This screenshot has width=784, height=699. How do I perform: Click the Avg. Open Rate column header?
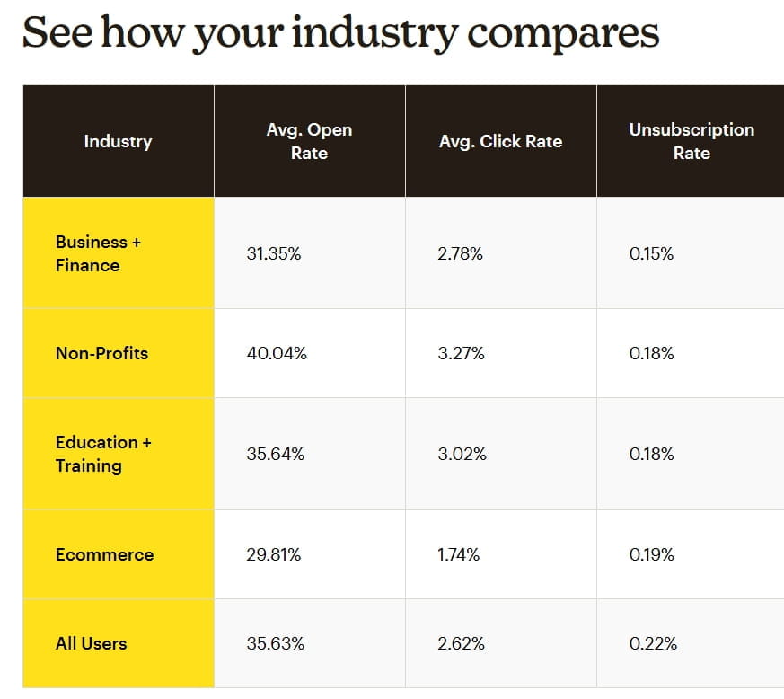pos(309,141)
